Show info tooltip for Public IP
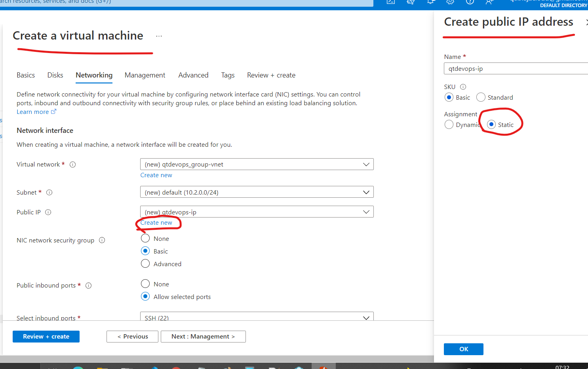The image size is (588, 369). (x=48, y=212)
